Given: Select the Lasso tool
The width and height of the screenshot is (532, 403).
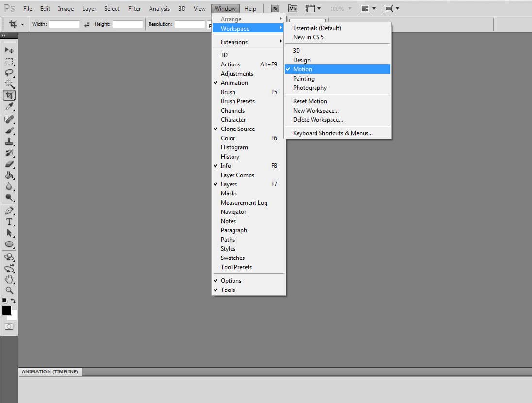Looking at the screenshot, I should (x=9, y=73).
